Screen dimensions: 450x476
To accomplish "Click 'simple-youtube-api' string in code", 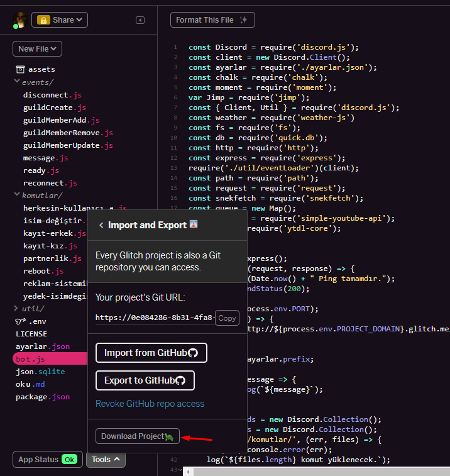I will click(341, 218).
